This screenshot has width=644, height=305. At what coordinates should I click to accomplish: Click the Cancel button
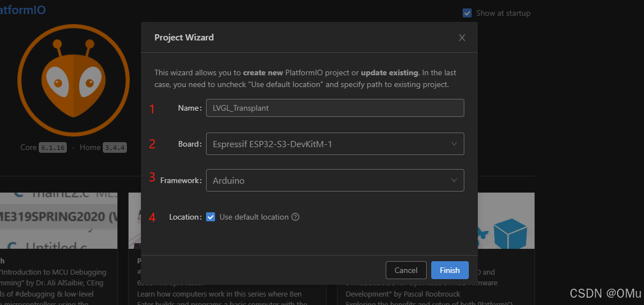point(406,270)
